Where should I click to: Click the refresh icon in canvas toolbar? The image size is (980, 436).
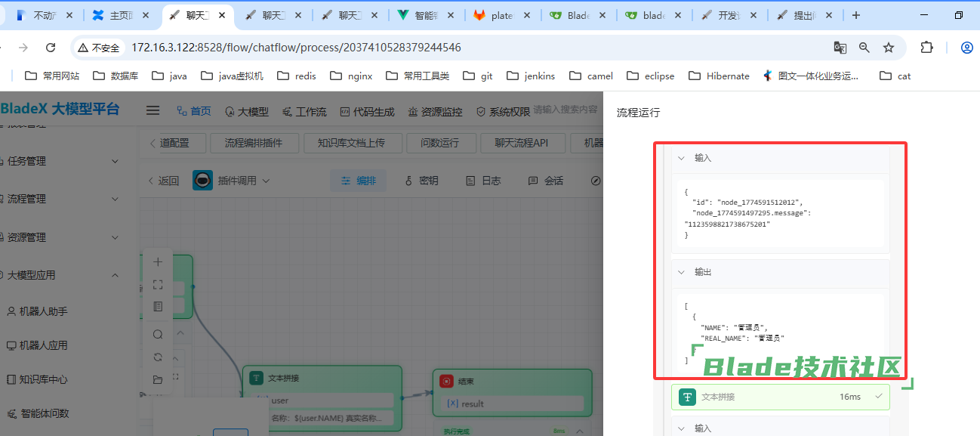tap(158, 357)
